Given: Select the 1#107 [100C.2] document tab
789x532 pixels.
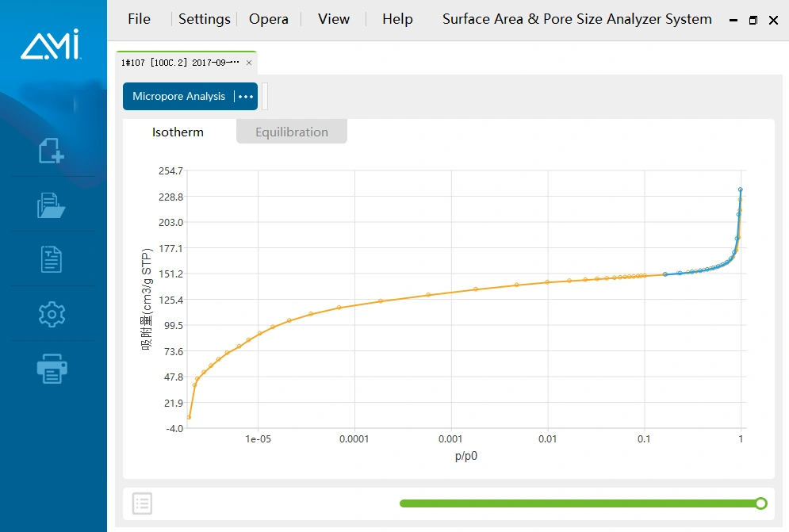Looking at the screenshot, I should click(x=179, y=63).
